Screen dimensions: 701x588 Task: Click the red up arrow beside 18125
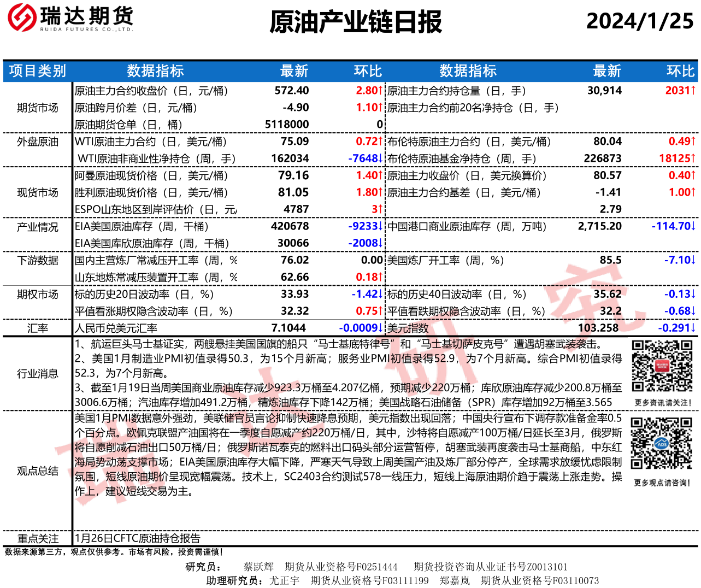point(693,158)
